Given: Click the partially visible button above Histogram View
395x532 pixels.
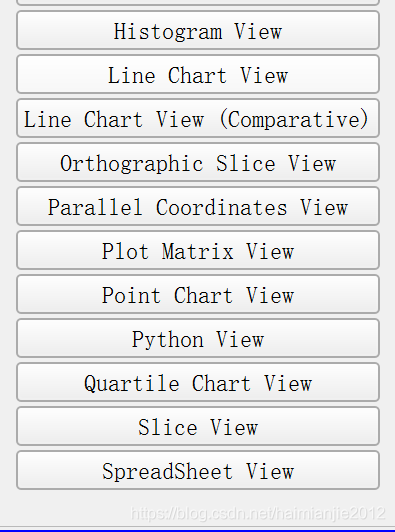Looking at the screenshot, I should (x=198, y=2).
